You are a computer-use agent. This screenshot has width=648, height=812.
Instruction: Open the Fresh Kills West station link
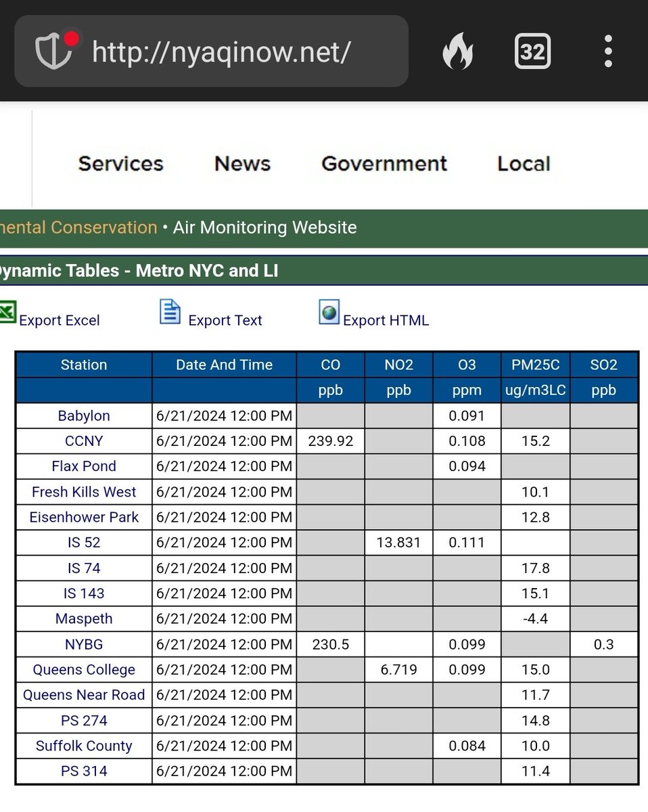(84, 492)
